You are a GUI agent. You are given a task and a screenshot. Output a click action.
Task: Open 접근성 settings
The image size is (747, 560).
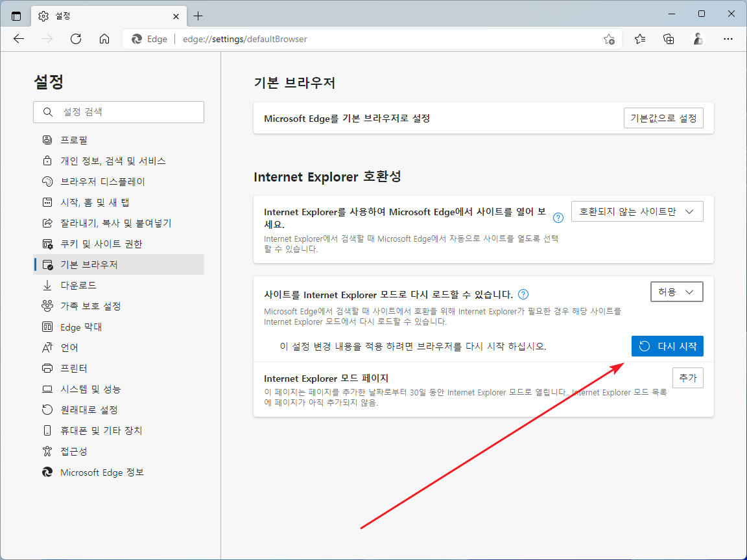coord(119,451)
